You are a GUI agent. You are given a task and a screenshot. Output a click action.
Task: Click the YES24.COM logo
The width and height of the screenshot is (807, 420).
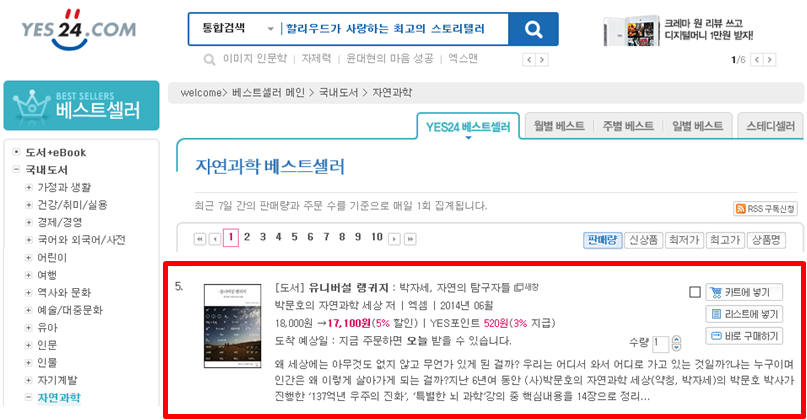click(78, 29)
